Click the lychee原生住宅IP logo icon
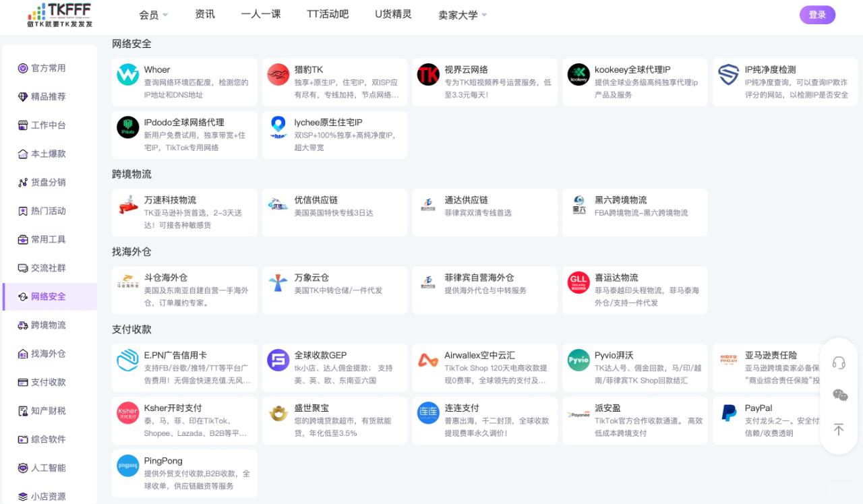863x504 pixels. (x=278, y=127)
